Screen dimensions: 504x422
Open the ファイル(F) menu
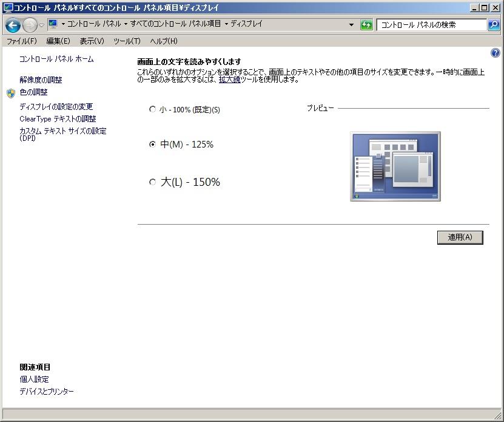22,41
